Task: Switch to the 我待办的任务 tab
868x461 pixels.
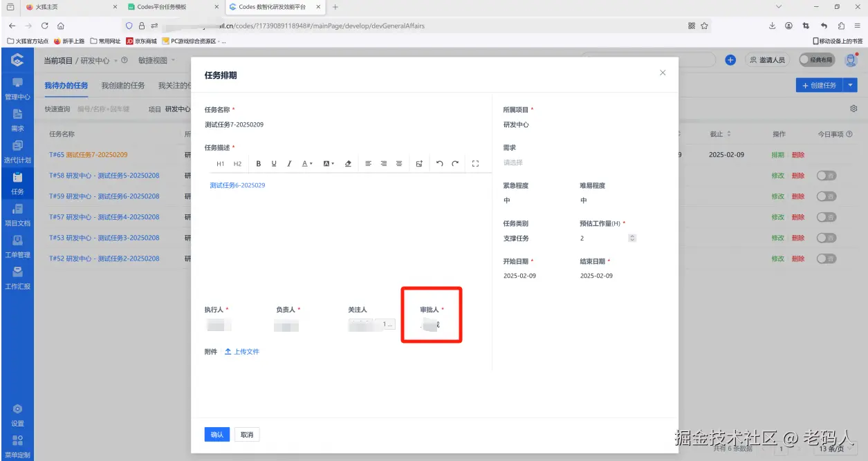Action: [66, 86]
